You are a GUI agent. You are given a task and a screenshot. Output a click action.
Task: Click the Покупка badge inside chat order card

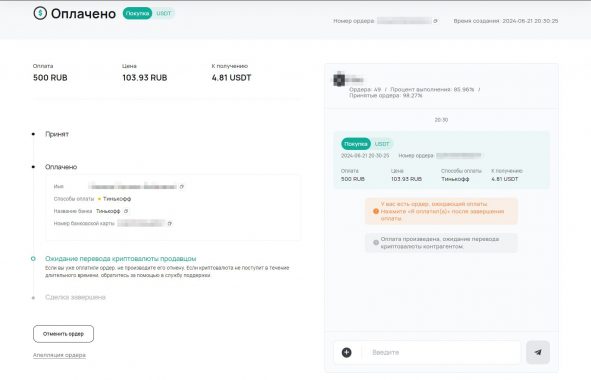tap(355, 144)
